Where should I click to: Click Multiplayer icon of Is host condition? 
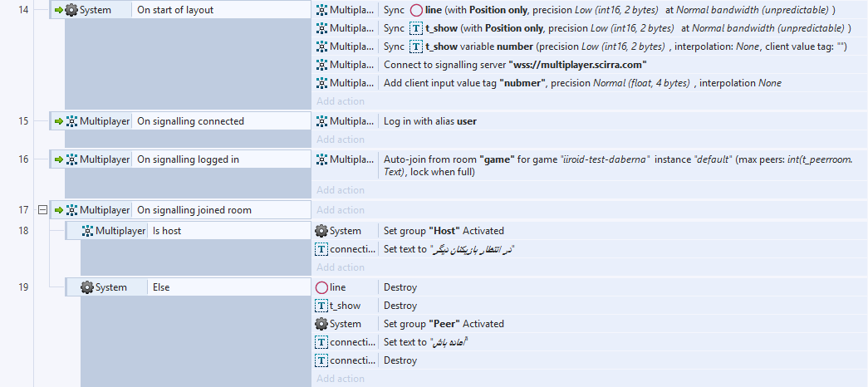click(87, 231)
